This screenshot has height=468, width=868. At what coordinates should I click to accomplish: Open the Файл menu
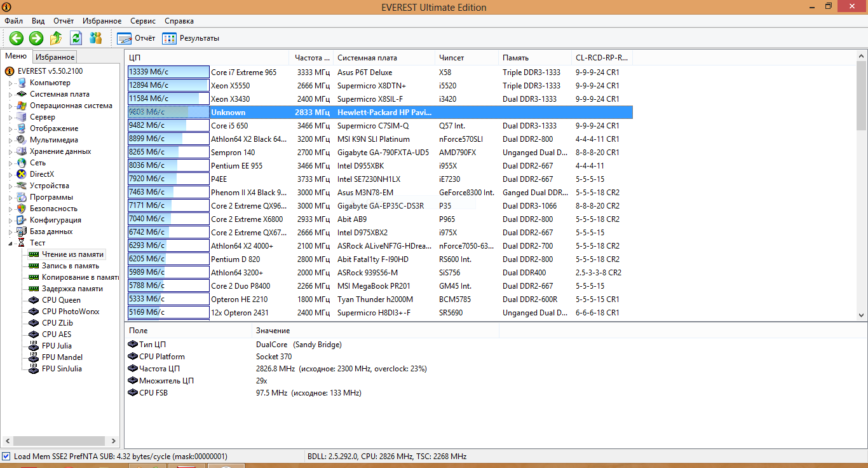tap(13, 21)
